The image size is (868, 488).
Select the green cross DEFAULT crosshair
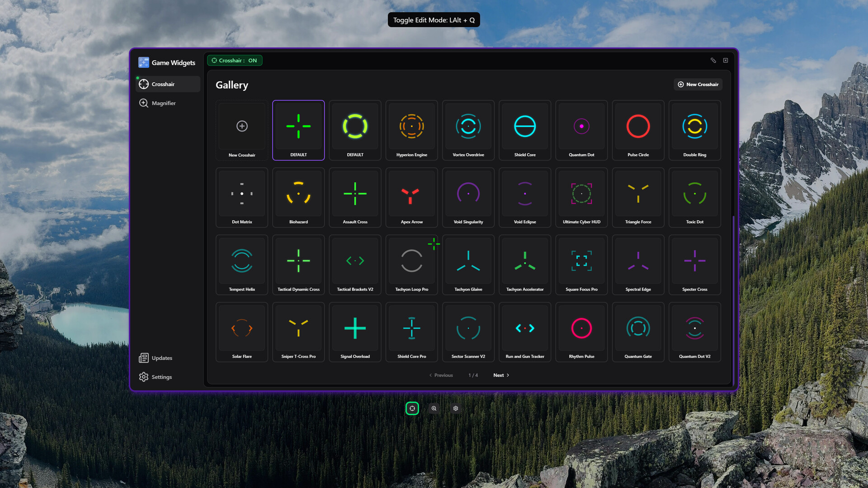pos(298,130)
